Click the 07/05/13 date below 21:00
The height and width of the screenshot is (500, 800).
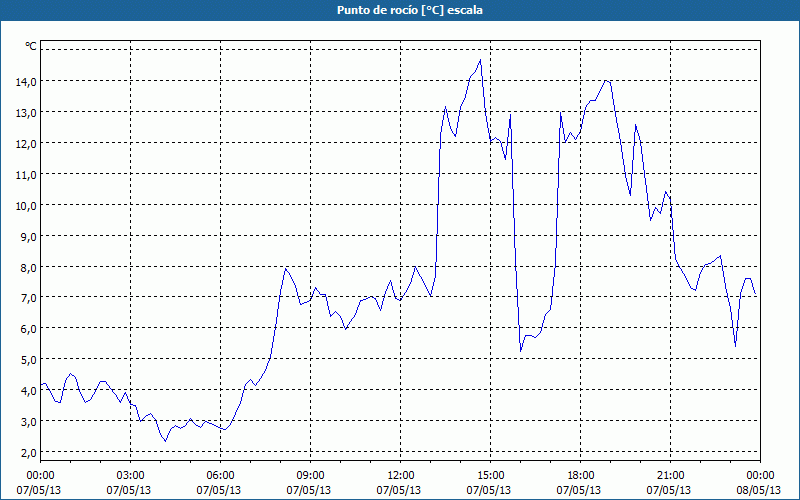(668, 490)
